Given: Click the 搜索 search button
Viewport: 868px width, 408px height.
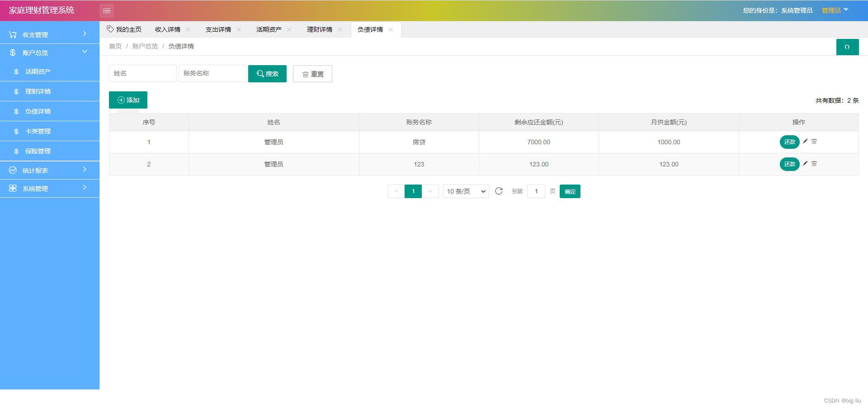Looking at the screenshot, I should 267,74.
